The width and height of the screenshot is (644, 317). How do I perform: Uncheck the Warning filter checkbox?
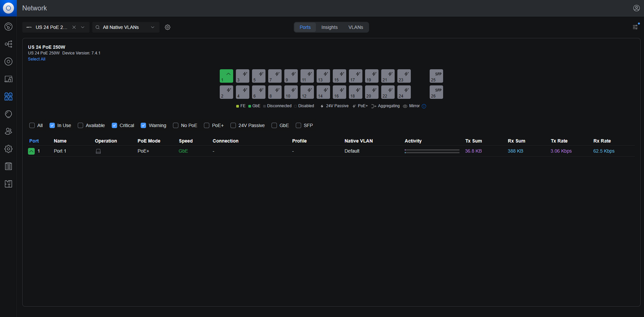[x=144, y=125]
